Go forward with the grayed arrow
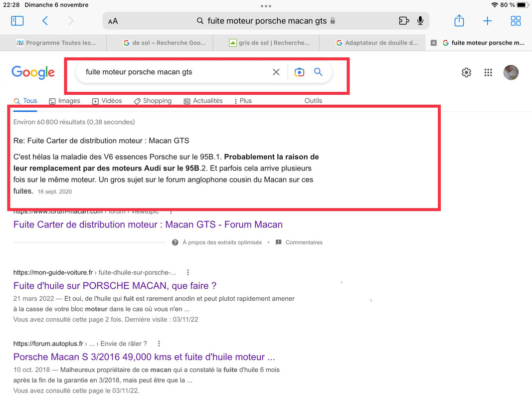This screenshot has width=532, height=399. coord(71,21)
